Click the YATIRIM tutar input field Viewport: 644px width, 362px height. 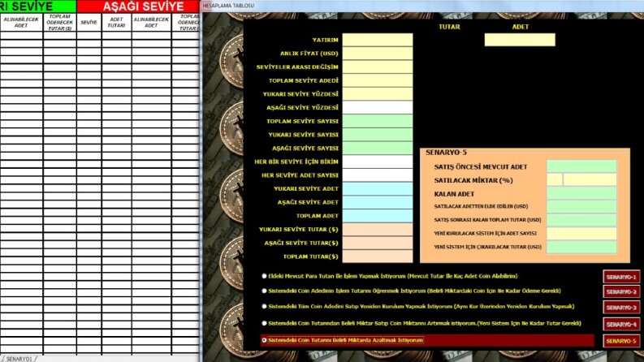click(378, 40)
